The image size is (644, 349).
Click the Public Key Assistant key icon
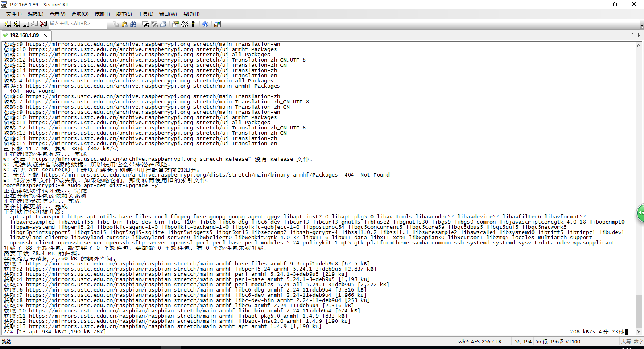coord(193,24)
